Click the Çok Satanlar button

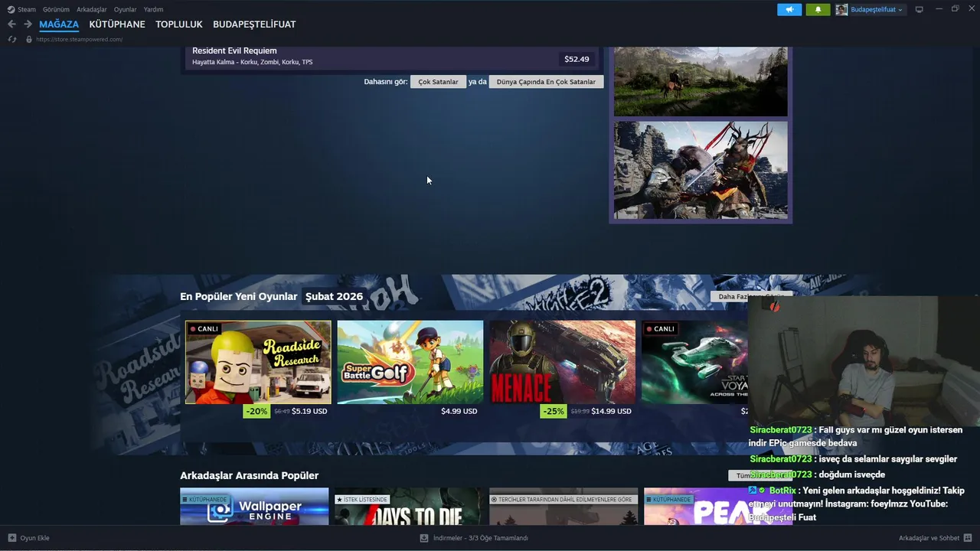click(x=438, y=82)
